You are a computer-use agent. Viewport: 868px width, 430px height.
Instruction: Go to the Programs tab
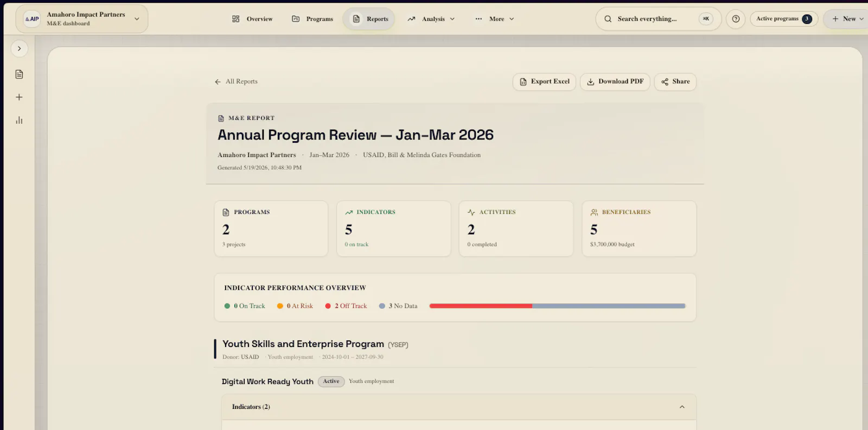(x=312, y=19)
